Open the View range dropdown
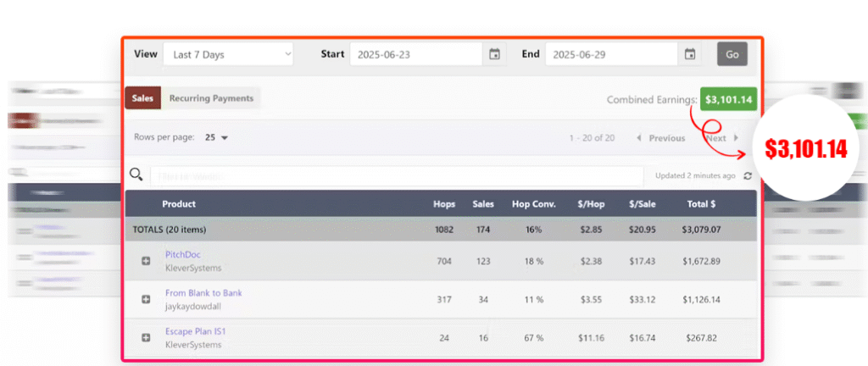This screenshot has height=366, width=868. [228, 54]
